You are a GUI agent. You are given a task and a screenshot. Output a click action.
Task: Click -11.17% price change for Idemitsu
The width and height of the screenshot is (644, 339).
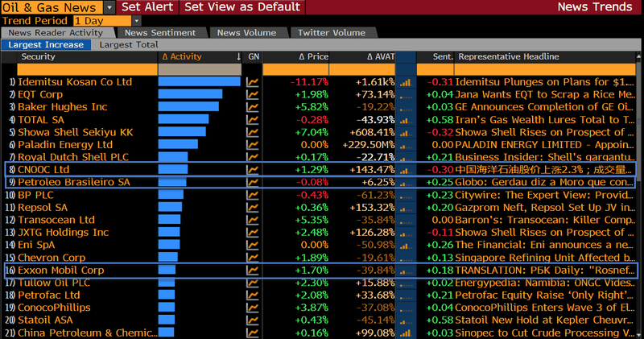tap(309, 82)
